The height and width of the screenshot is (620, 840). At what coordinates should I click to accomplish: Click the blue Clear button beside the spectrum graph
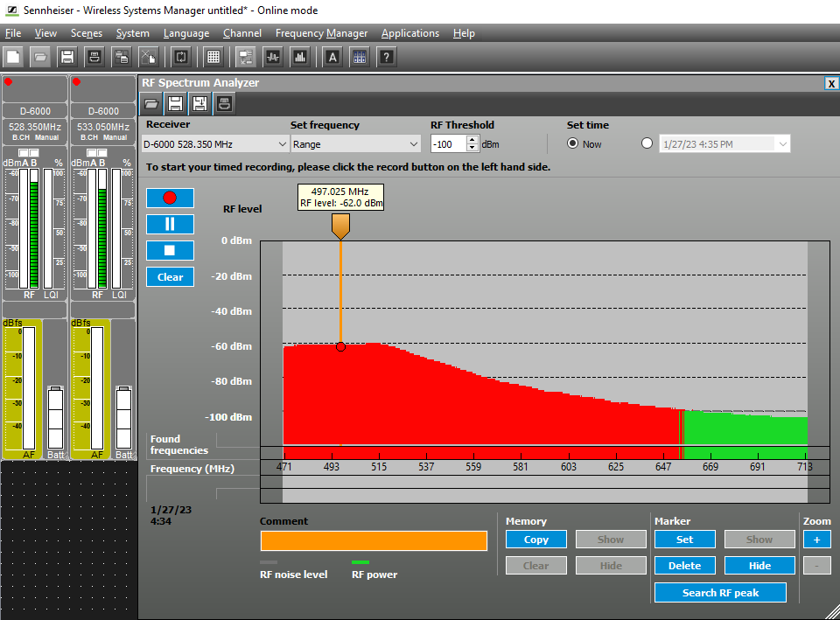[x=170, y=277]
